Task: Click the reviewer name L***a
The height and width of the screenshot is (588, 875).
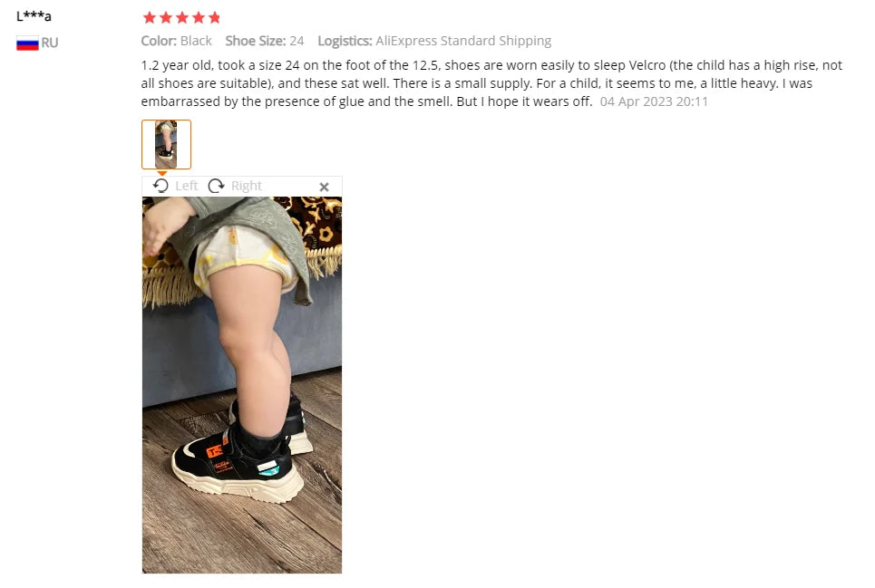Action: click(x=34, y=16)
